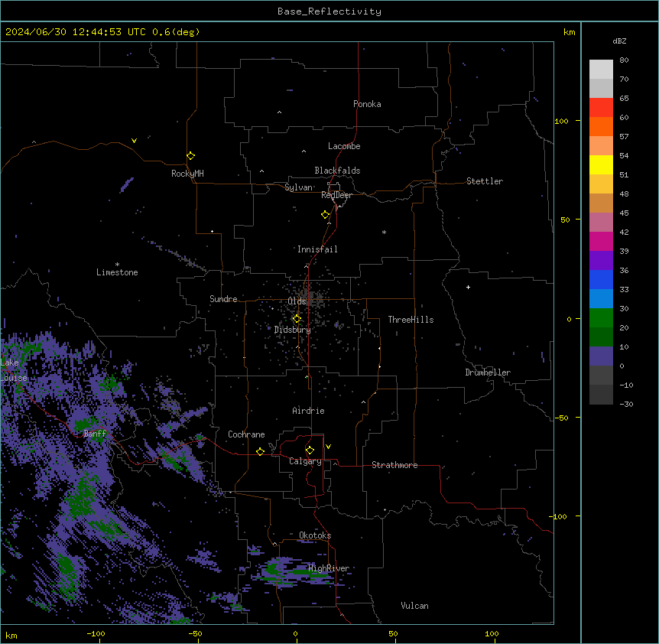Click the Didsbury town label
Screen dimensions: 659x644
click(x=293, y=330)
